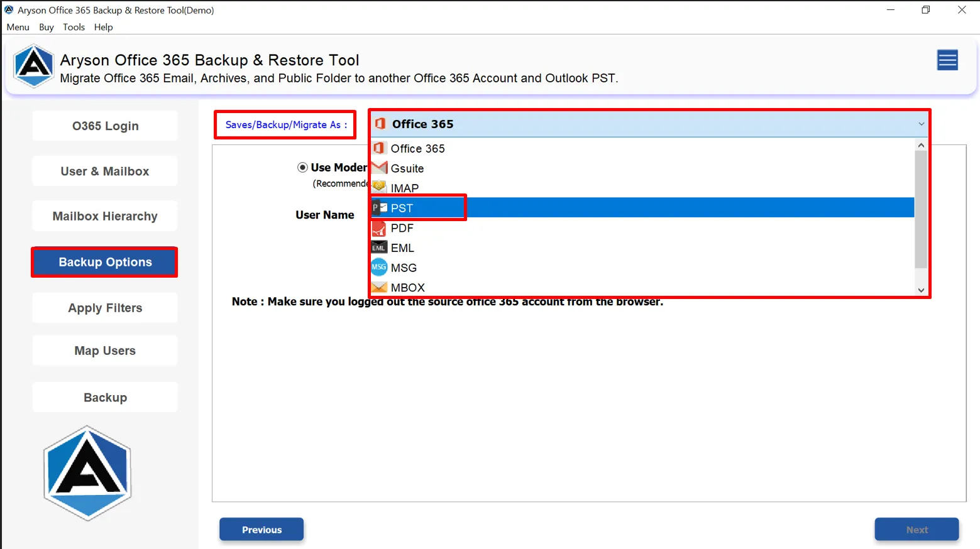Open the Tools menu
Viewport: 980px width, 549px height.
[x=74, y=27]
